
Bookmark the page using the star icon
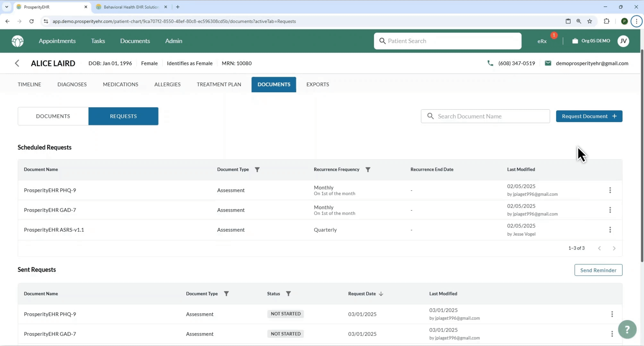[x=589, y=21]
